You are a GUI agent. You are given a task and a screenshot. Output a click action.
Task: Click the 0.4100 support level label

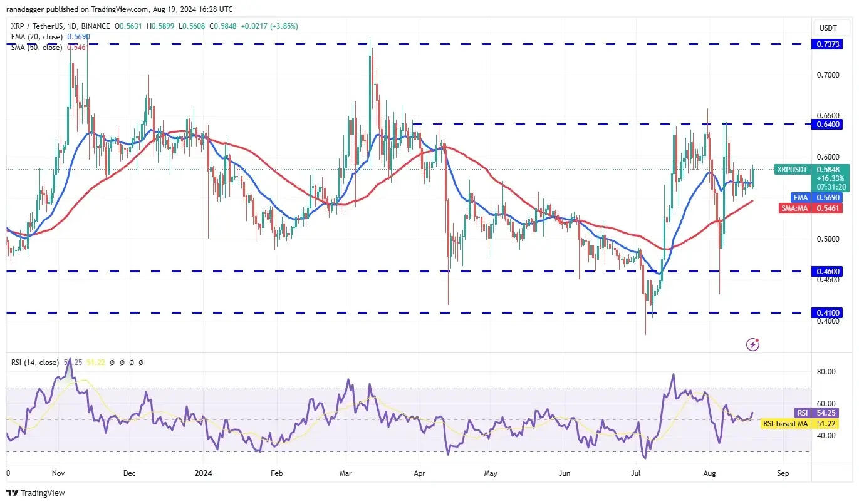828,312
